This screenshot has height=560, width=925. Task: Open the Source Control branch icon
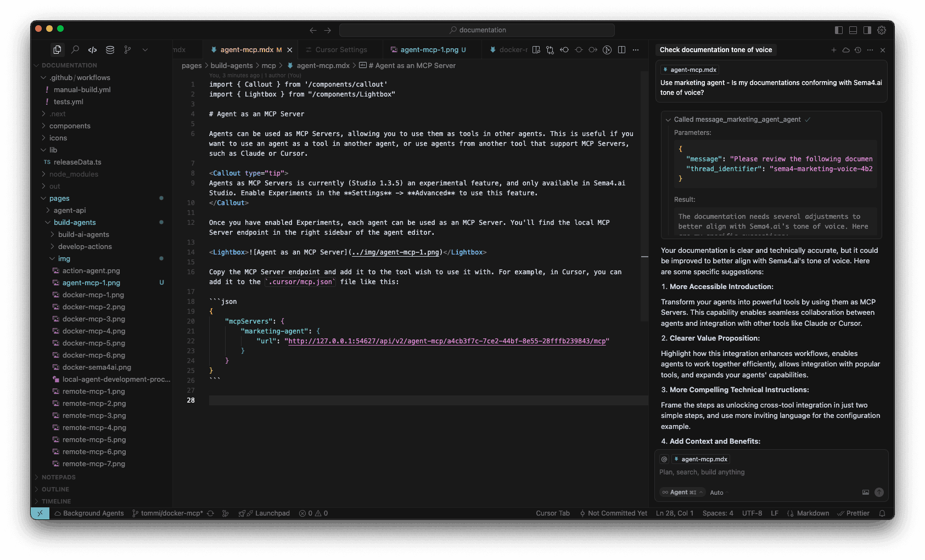tap(127, 50)
